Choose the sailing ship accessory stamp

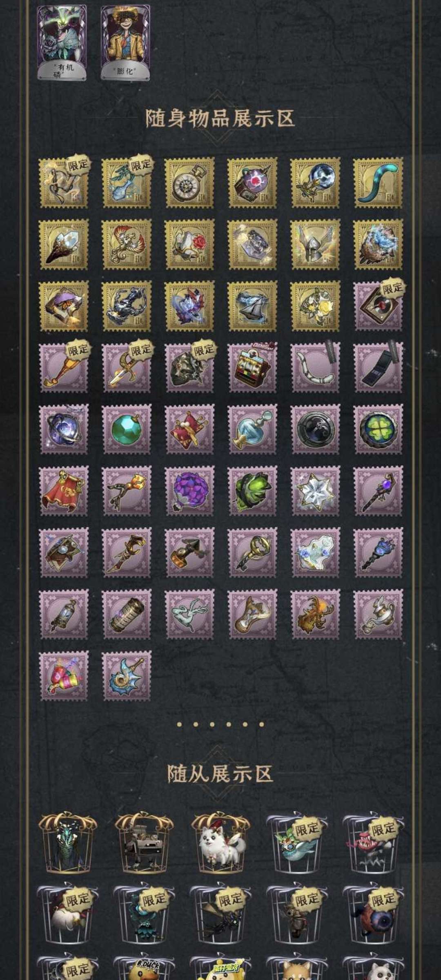click(252, 306)
